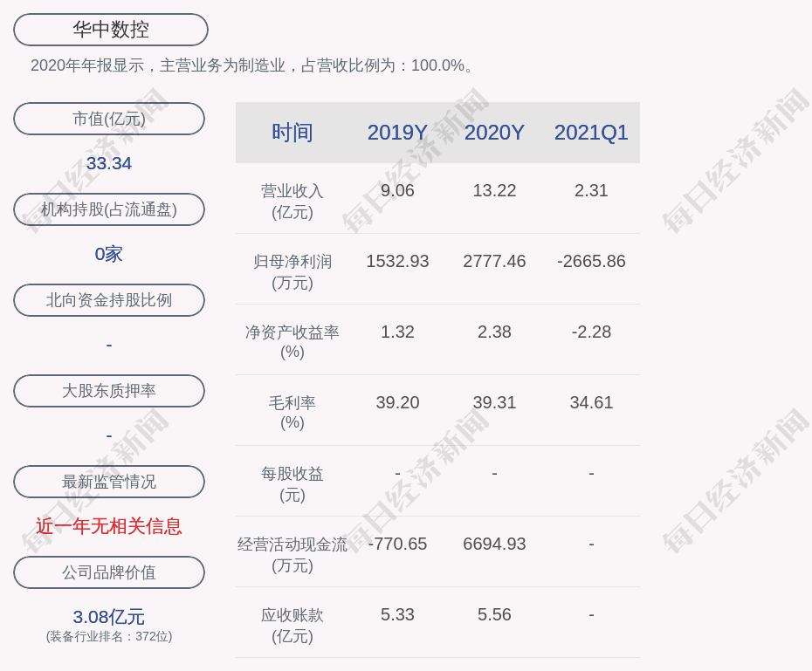The image size is (812, 671).
Task: Click the gross margin value 39.31
Action: point(494,402)
